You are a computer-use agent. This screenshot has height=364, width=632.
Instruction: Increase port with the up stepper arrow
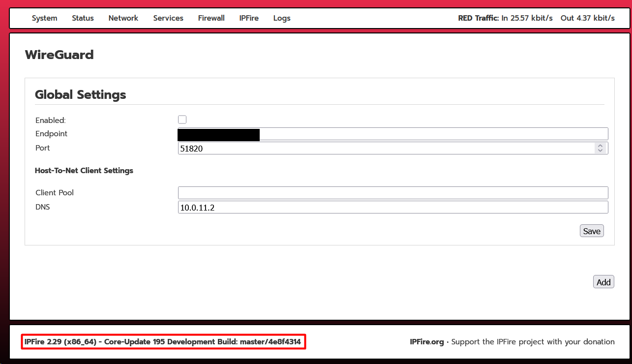coord(600,146)
